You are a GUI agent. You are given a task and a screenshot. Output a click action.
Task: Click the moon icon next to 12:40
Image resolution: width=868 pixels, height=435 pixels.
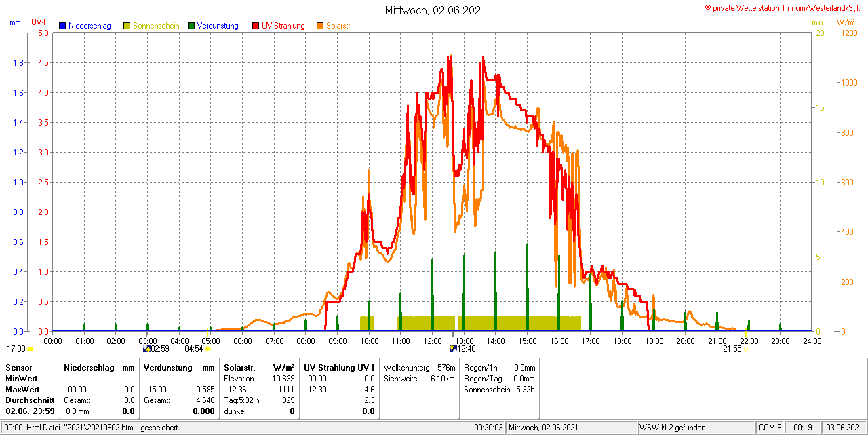454,349
